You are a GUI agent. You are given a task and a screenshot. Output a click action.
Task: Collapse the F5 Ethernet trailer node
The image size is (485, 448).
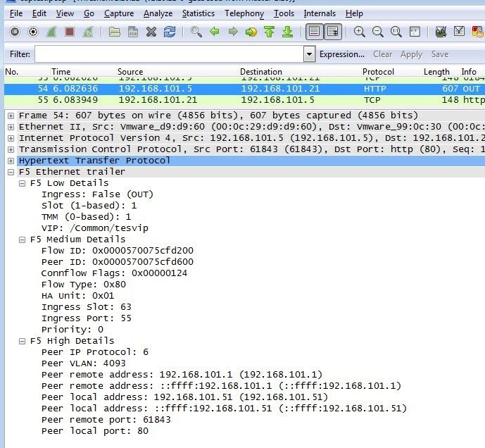[11, 172]
